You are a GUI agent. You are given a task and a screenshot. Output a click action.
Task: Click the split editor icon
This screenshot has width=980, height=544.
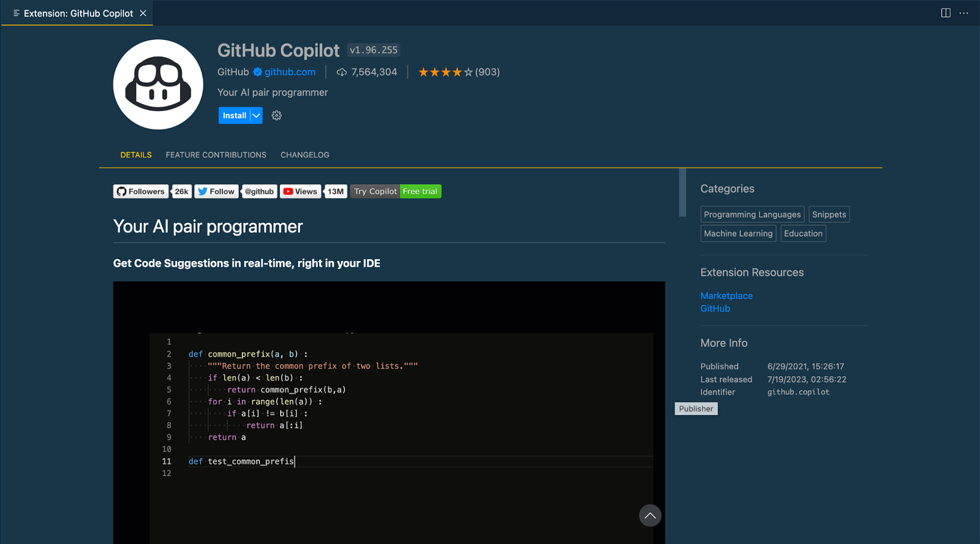(x=946, y=13)
